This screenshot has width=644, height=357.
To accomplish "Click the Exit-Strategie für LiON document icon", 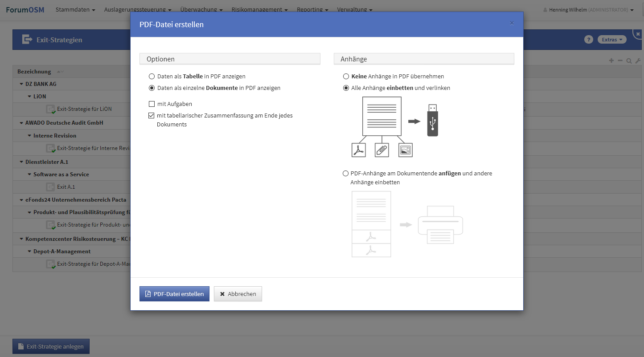I will point(50,109).
